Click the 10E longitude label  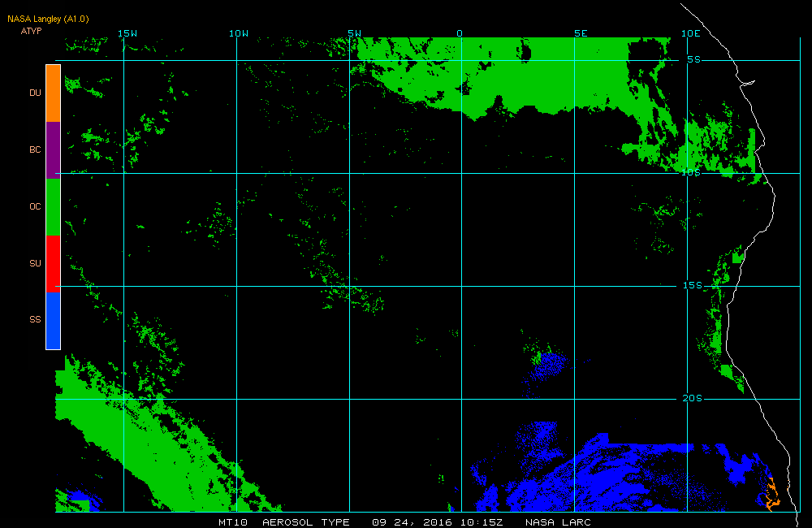coord(691,33)
